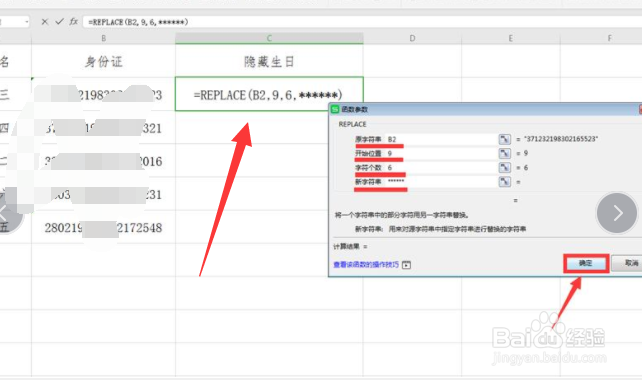Viewport: 642px width, 380px height.
Task: Click the 原字符串 input field with B2
Action: point(441,139)
